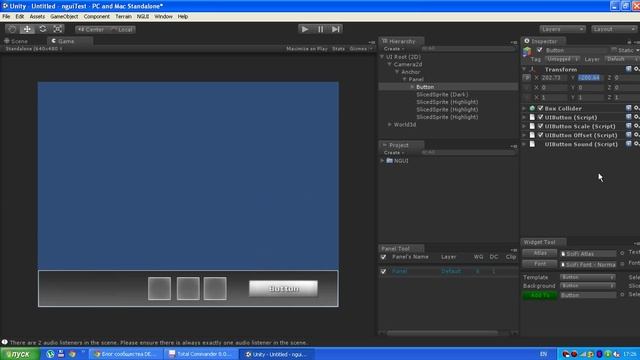The height and width of the screenshot is (360, 640).
Task: Toggle Center pivot mode button
Action: pos(90,29)
